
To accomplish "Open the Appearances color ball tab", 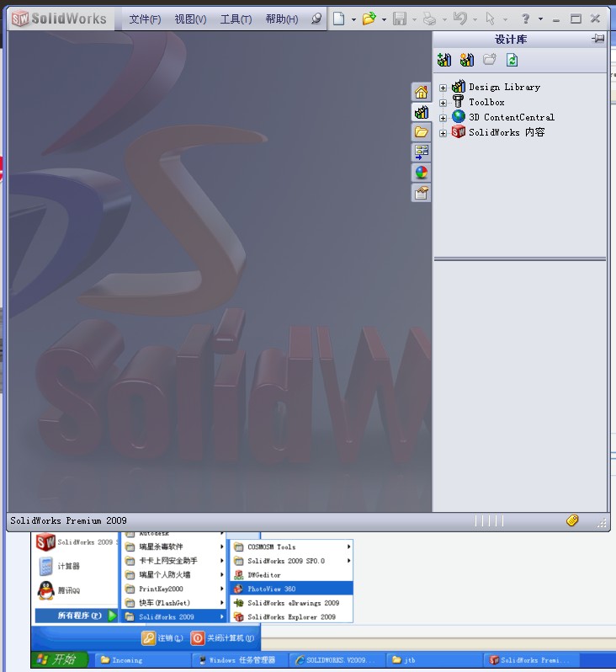I will [421, 173].
